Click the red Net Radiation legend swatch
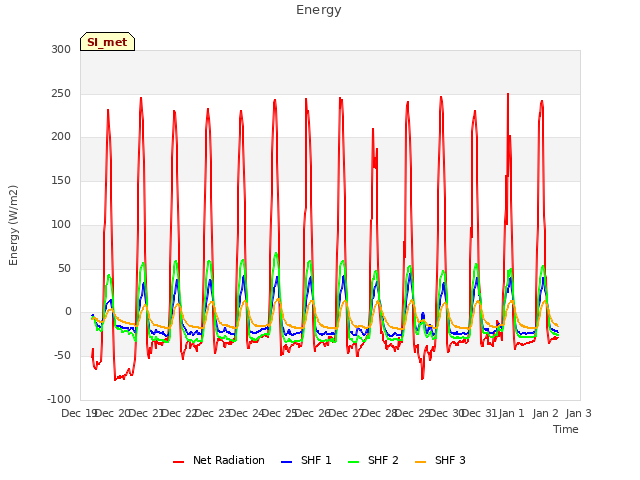 click(178, 462)
